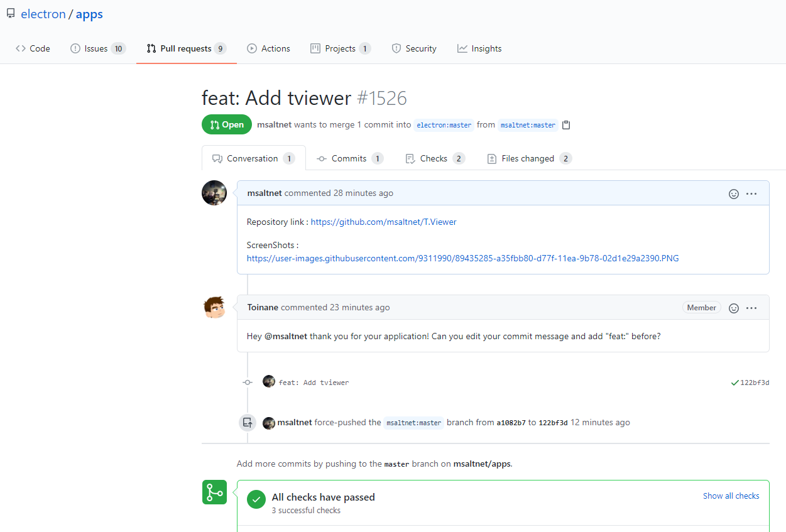This screenshot has width=786, height=532.
Task: Click the @msaltnet mention in comment
Action: coord(286,336)
